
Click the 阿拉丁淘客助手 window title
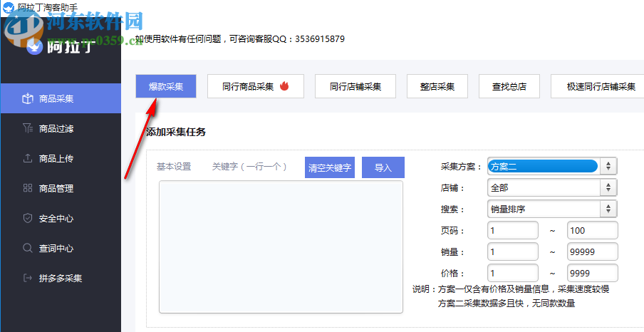[48, 7]
